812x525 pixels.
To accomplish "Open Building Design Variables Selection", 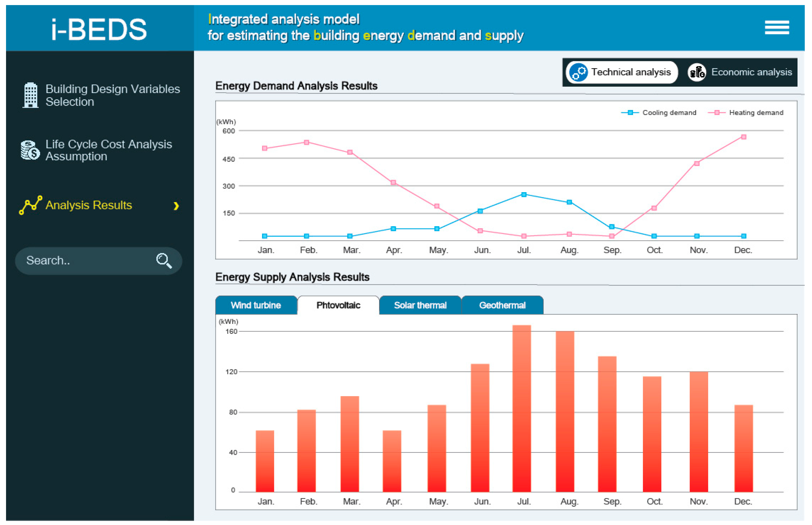I will coord(113,95).
